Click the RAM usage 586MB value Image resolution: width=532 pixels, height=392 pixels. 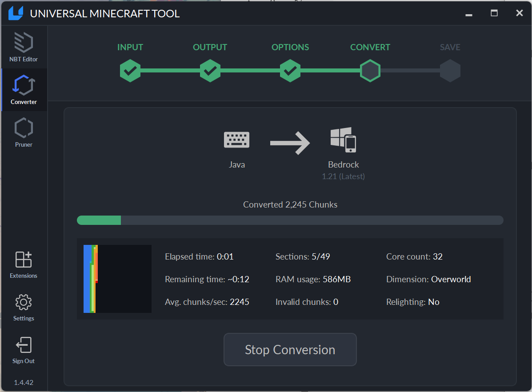click(336, 279)
